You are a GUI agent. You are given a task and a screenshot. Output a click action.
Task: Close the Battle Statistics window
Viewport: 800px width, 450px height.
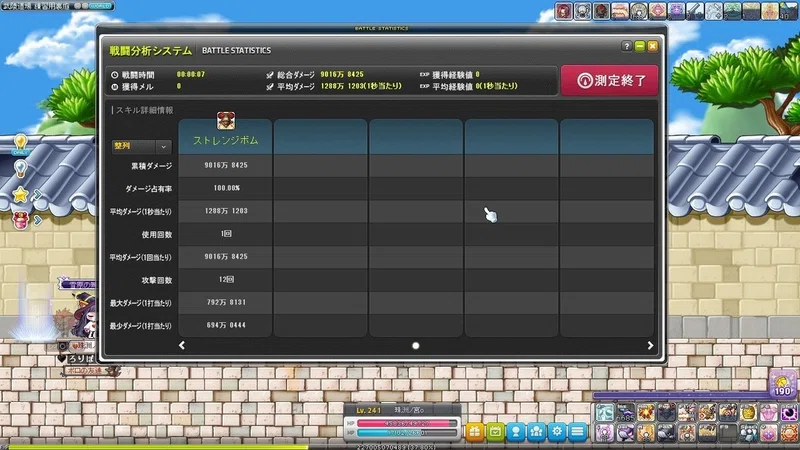[x=653, y=46]
